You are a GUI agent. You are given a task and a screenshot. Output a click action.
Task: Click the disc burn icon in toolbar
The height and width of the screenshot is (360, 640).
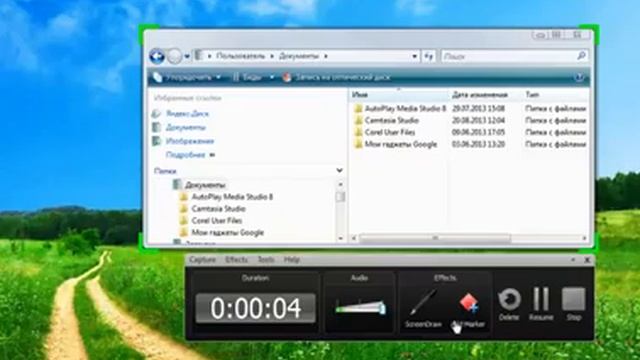coord(287,77)
